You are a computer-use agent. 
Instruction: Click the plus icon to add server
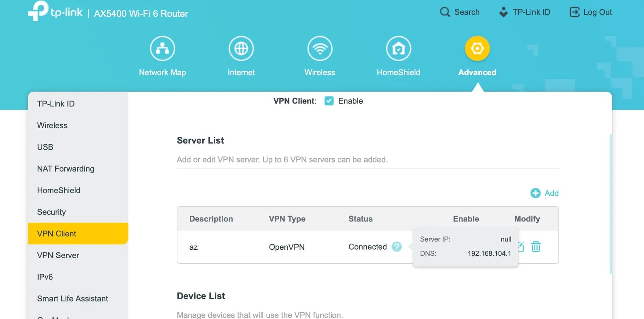tap(535, 193)
